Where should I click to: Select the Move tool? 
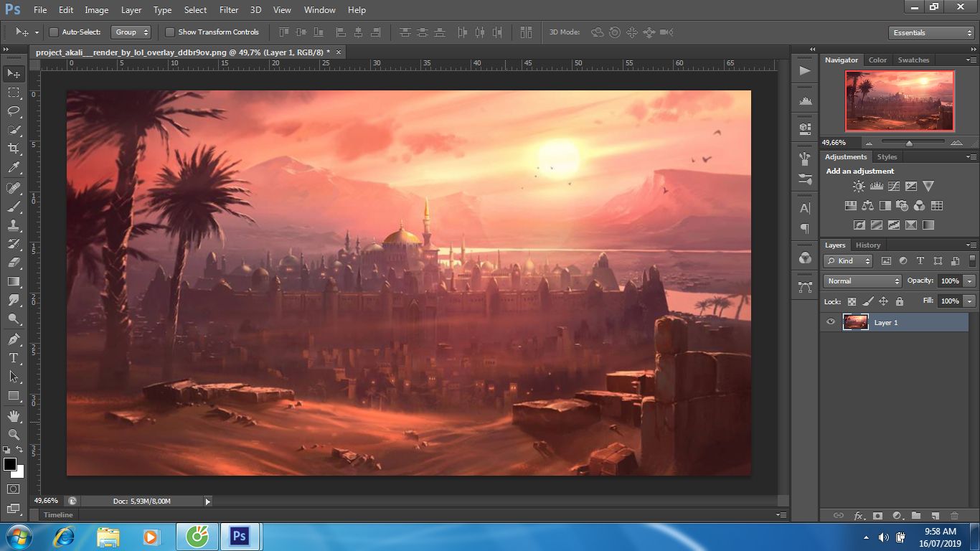(x=14, y=73)
